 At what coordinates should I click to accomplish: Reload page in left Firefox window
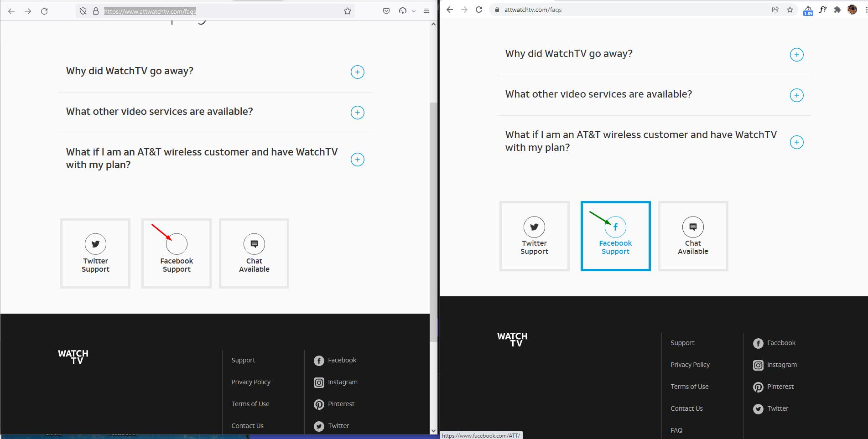click(44, 11)
